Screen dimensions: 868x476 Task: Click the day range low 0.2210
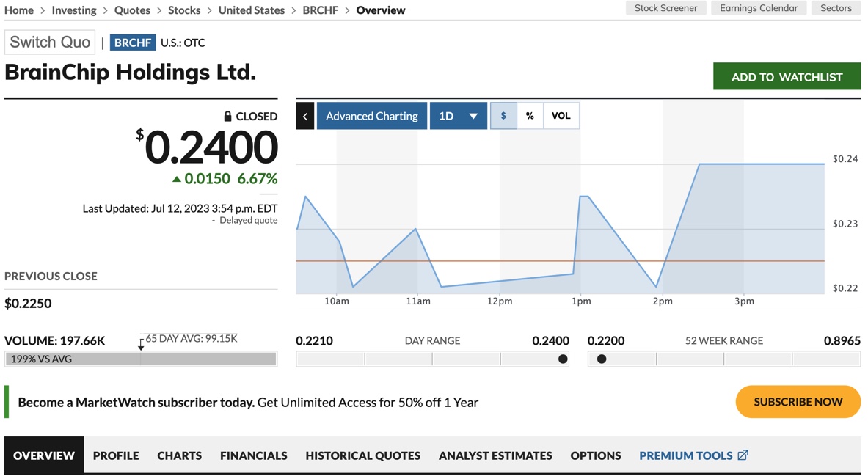pyautogui.click(x=315, y=340)
